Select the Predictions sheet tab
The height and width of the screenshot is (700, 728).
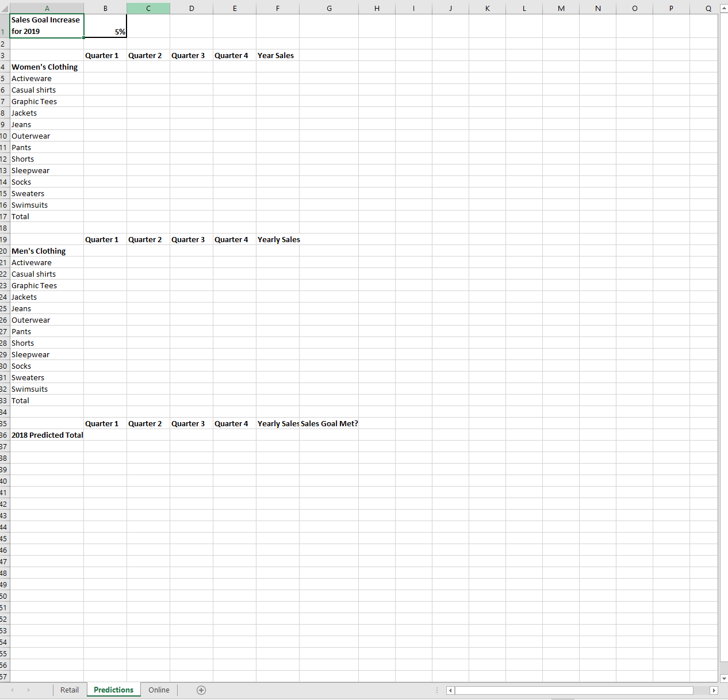(113, 690)
